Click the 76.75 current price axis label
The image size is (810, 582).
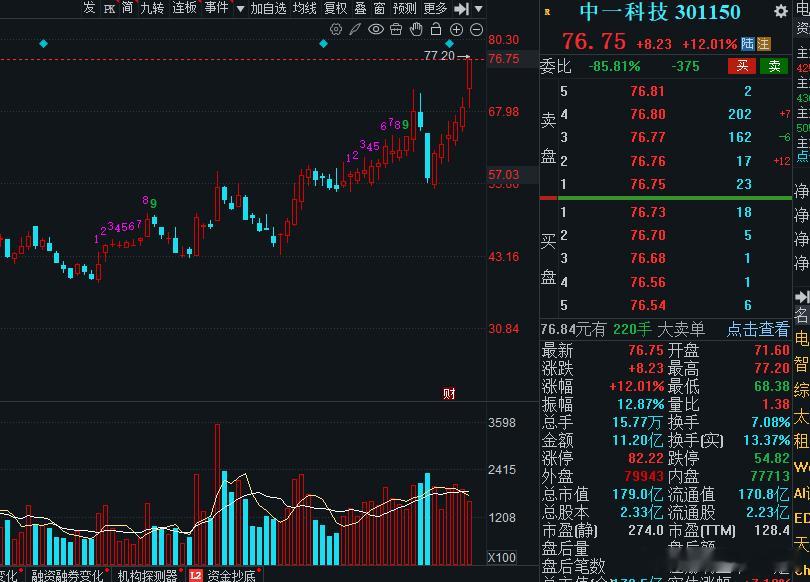pyautogui.click(x=504, y=58)
